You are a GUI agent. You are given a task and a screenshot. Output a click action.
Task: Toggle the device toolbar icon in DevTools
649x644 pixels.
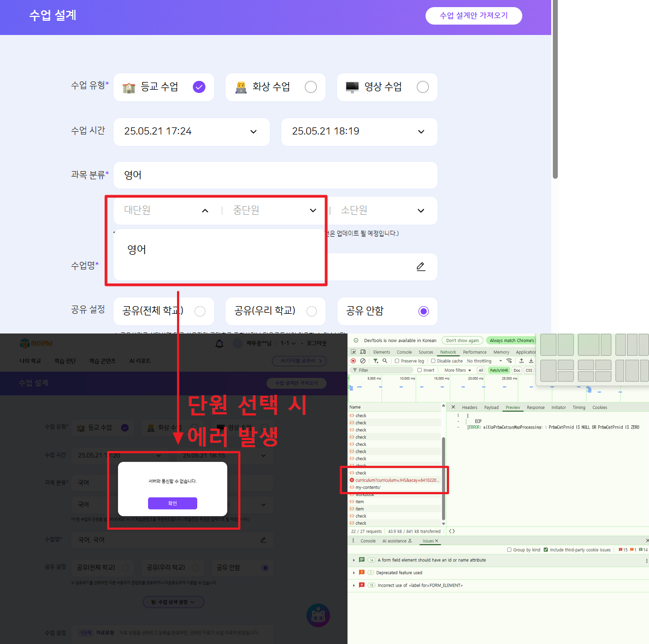point(363,352)
